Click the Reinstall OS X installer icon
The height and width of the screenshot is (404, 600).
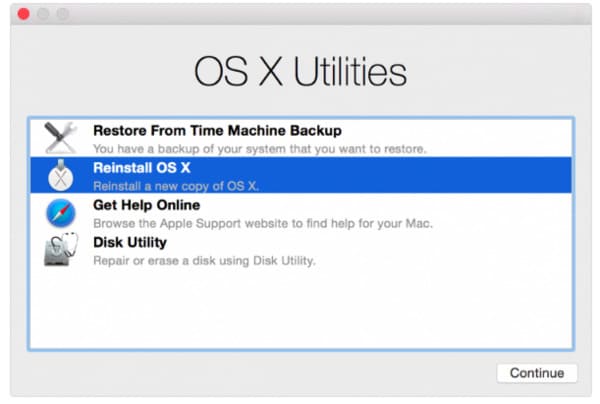[x=60, y=175]
